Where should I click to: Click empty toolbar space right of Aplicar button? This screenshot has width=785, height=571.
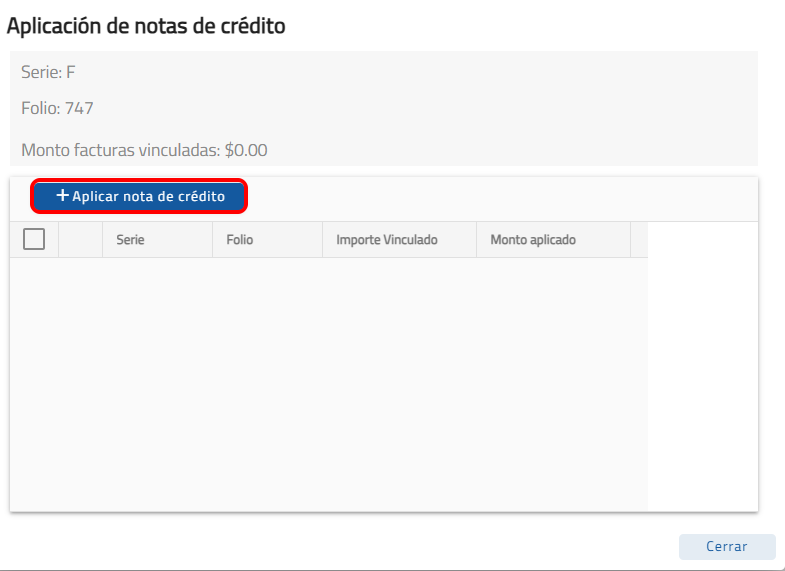pyautogui.click(x=500, y=197)
